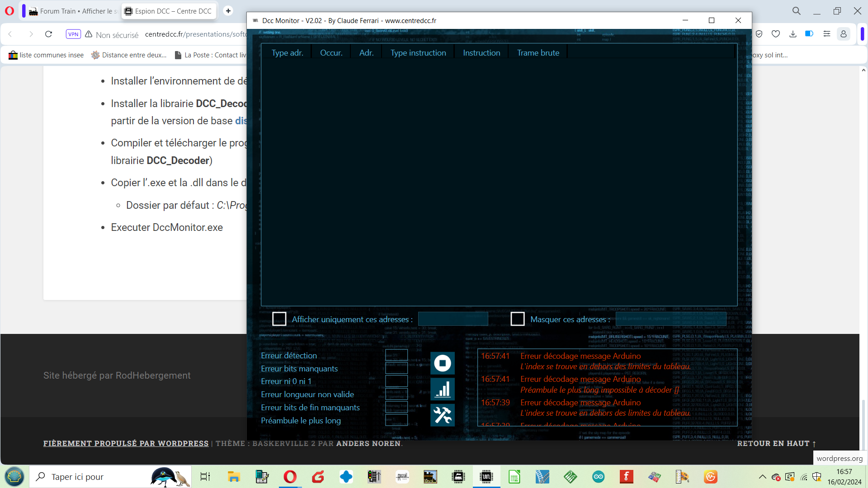Sort by 'Trame brute' column header
The height and width of the screenshot is (488, 868).
pyautogui.click(x=538, y=53)
